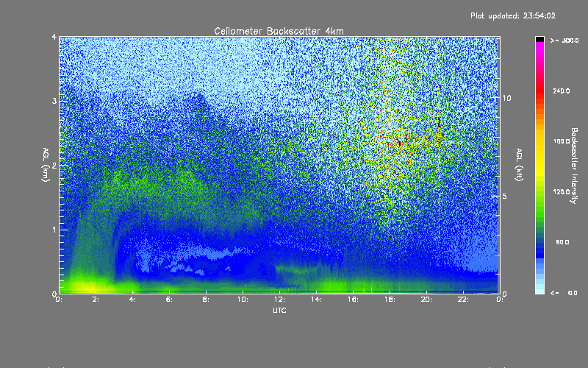This screenshot has height=368, width=588.
Task: Click the "UTC" x-axis label
Action: (x=279, y=310)
